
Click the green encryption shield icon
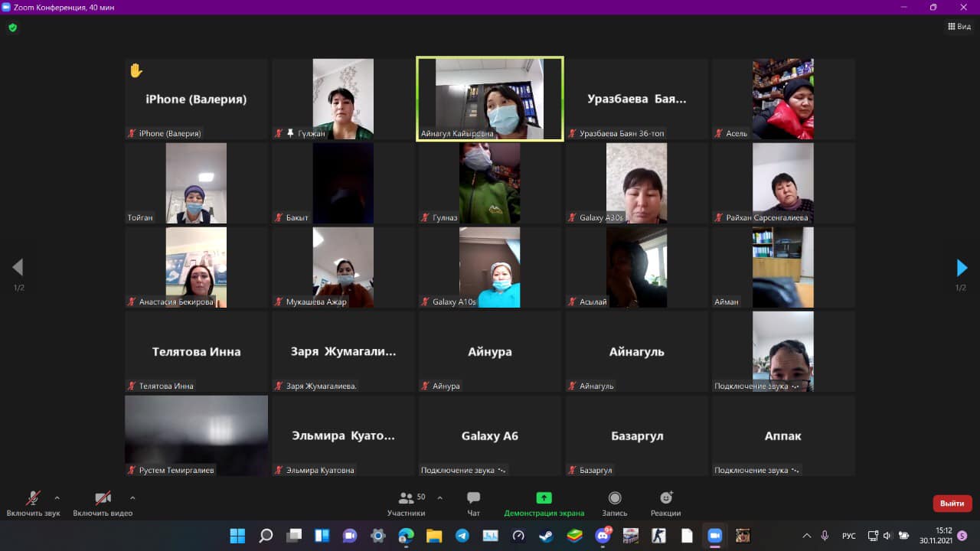pyautogui.click(x=12, y=28)
